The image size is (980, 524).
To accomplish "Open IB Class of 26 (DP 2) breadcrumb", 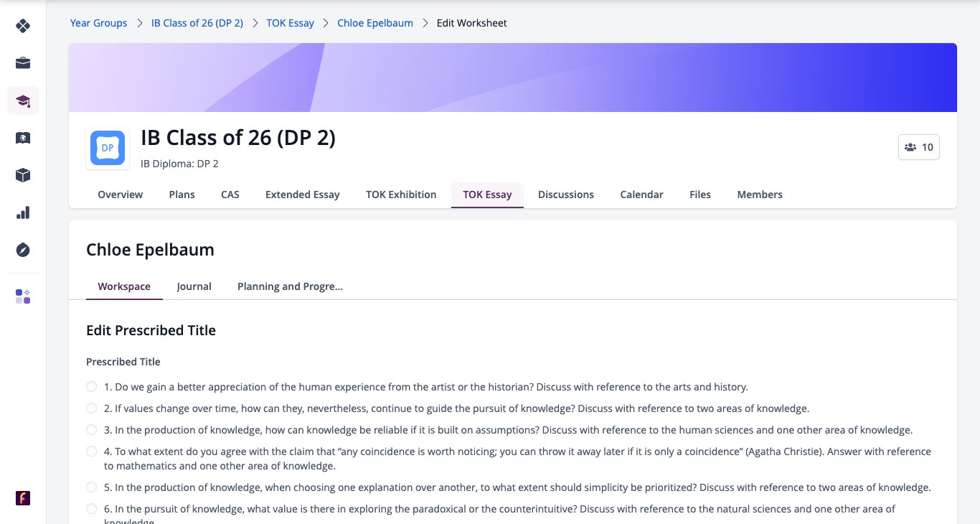I will pyautogui.click(x=197, y=23).
